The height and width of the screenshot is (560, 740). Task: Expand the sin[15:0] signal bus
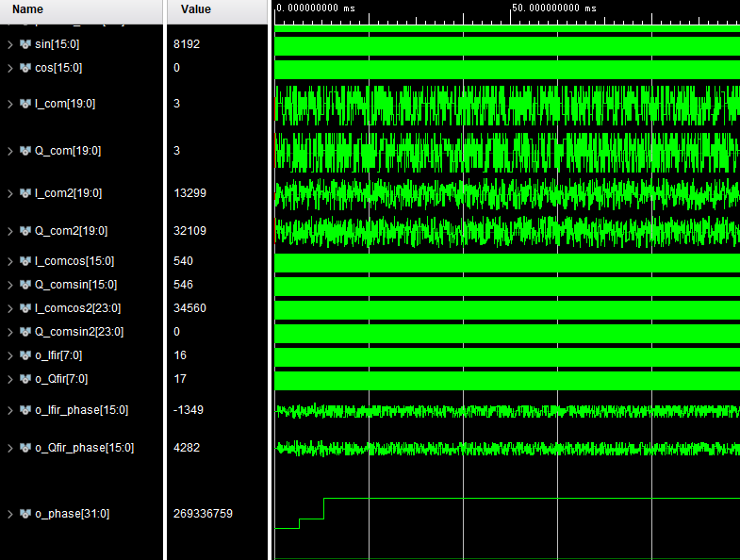tap(10, 44)
